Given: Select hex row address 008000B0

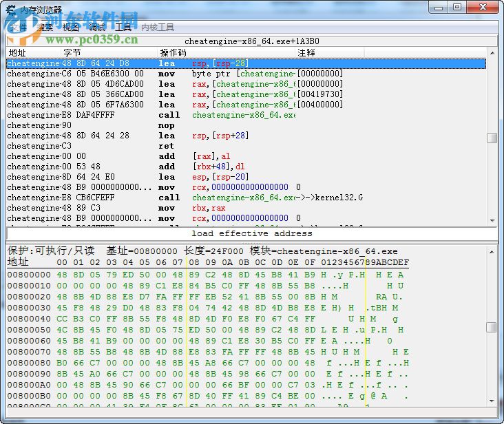Looking at the screenshot, I should point(29,396).
